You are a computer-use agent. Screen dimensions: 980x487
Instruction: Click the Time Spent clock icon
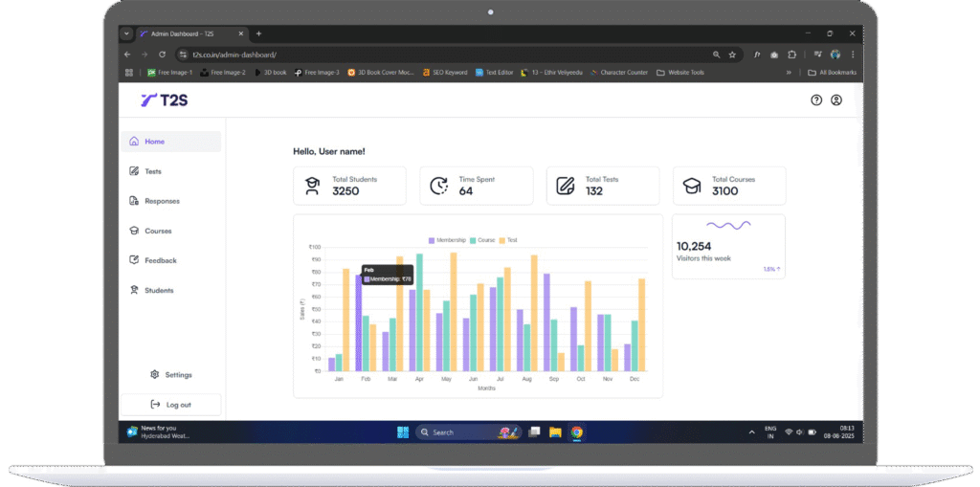(x=438, y=186)
